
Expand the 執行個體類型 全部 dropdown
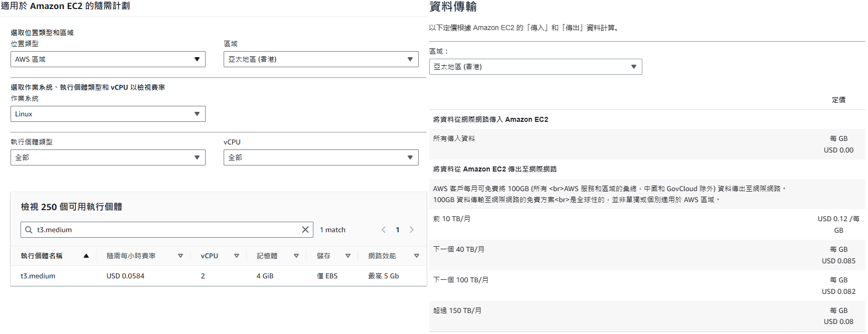click(108, 157)
